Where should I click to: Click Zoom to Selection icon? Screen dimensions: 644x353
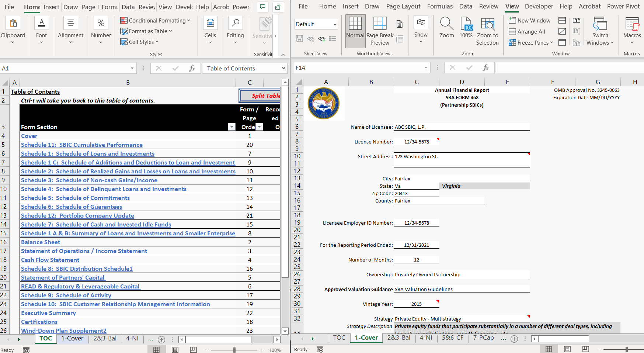[487, 24]
